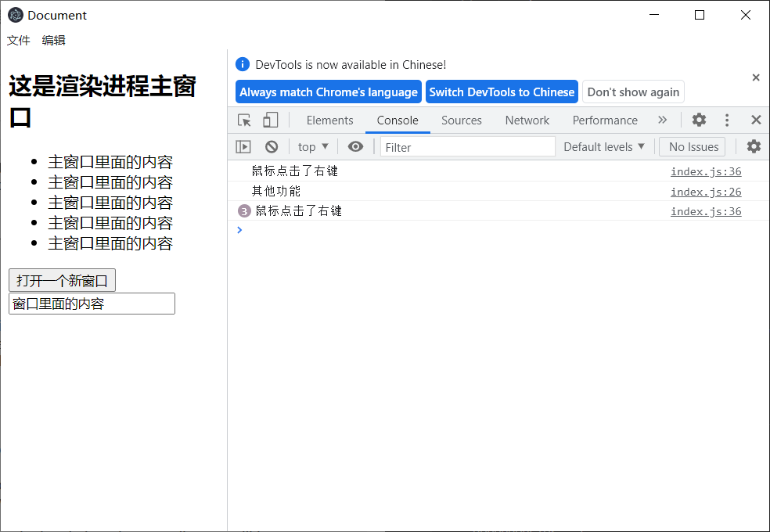Toggle the console sidebar panel
The width and height of the screenshot is (770, 532).
243,146
